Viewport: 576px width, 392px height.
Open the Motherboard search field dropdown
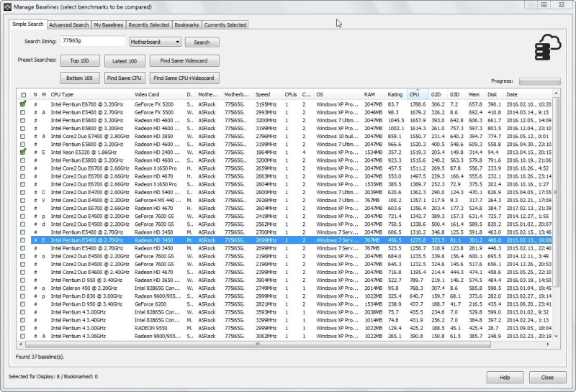click(156, 42)
